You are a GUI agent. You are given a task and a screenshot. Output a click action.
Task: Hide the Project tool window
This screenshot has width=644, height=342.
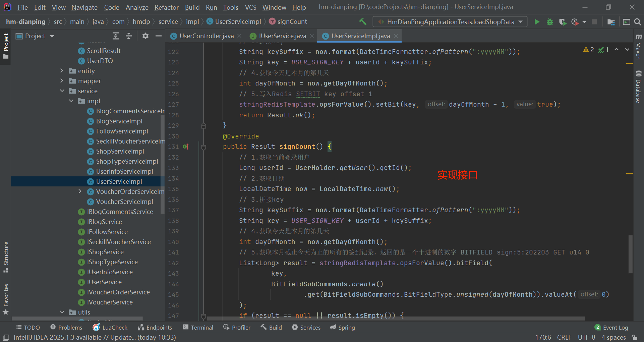click(159, 36)
